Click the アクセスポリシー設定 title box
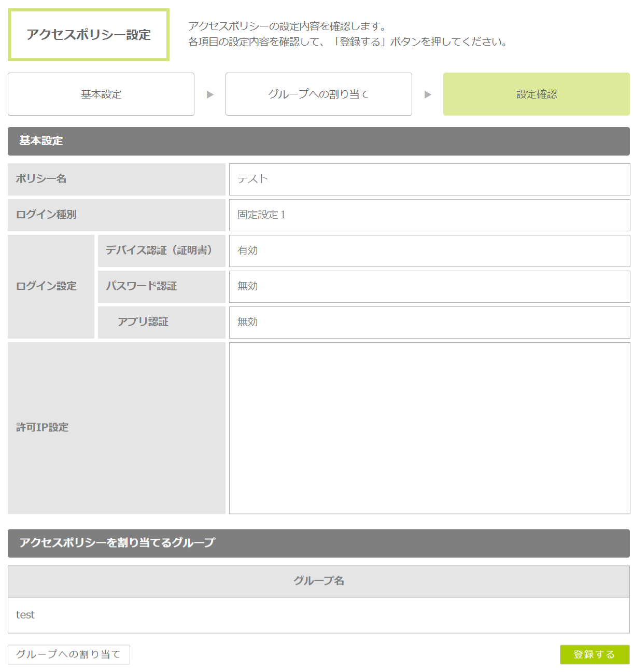Viewport: 633px width, 672px height. [x=89, y=35]
